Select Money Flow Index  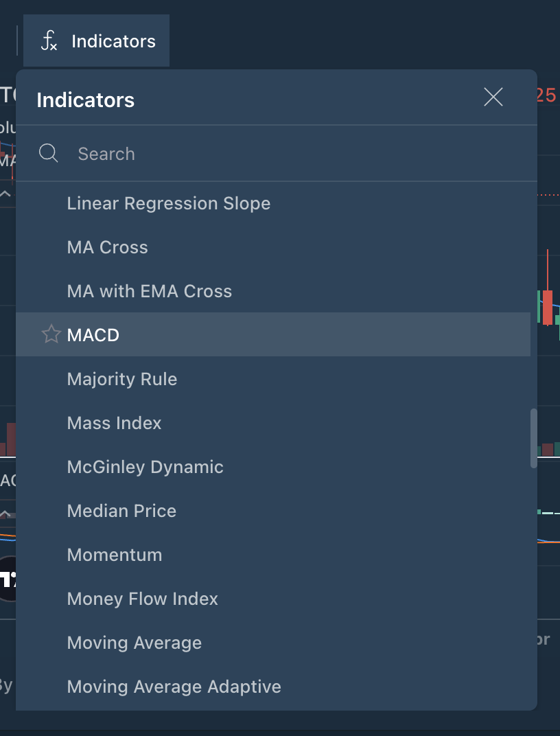coord(143,599)
